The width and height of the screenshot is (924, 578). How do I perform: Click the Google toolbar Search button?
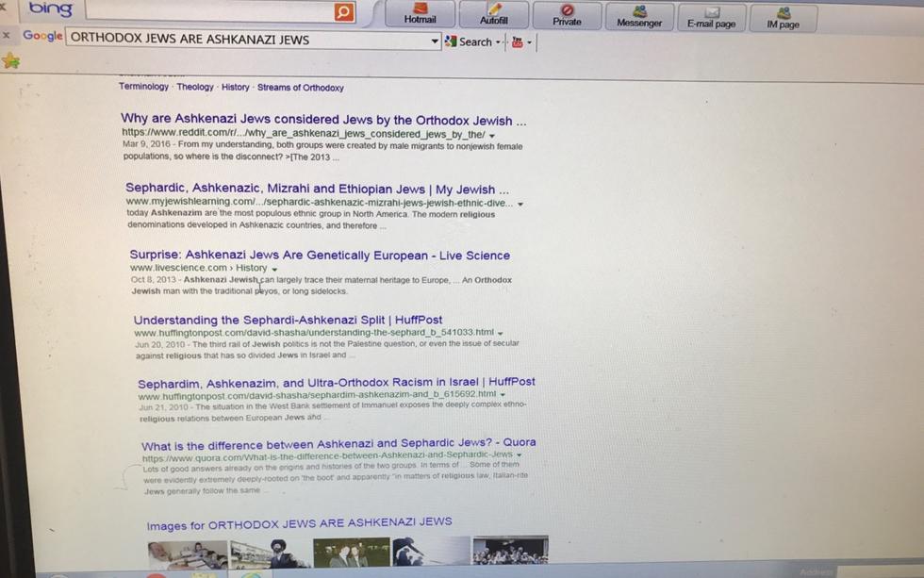(x=470, y=41)
